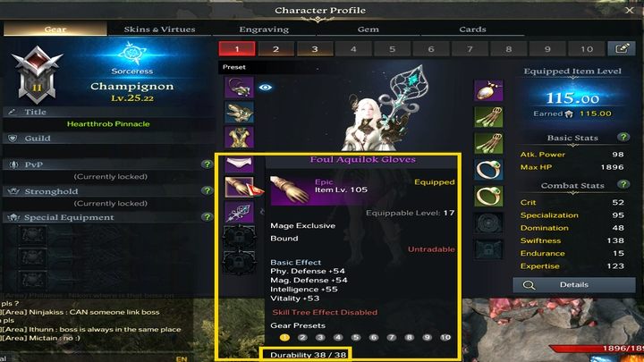The width and height of the screenshot is (644, 362).
Task: Open Stronghold help question mark icon
Action: point(207,191)
